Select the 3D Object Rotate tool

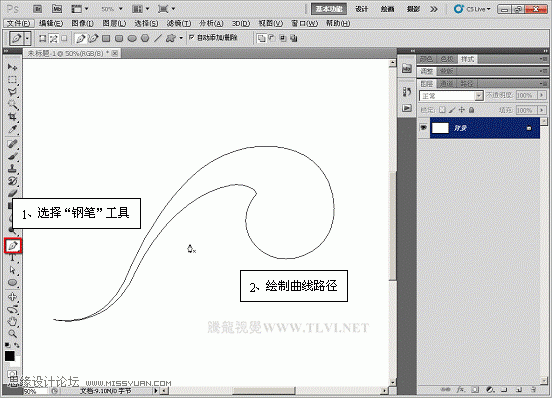click(13, 297)
